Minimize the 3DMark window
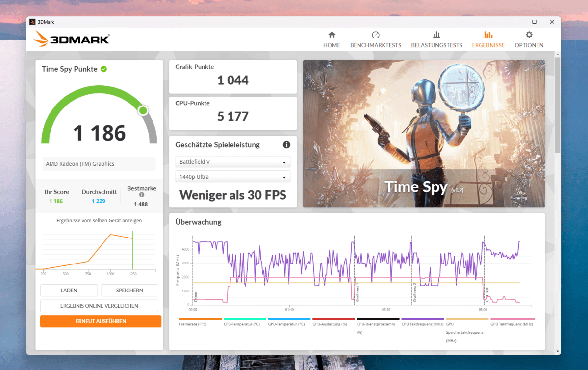Viewport: 588px width, 370px height. [517, 22]
